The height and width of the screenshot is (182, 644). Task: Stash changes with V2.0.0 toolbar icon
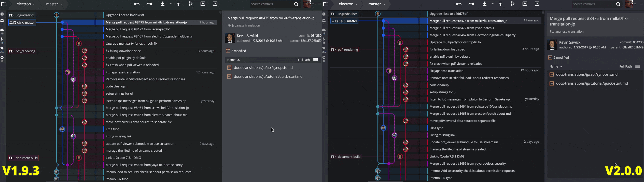[525, 4]
